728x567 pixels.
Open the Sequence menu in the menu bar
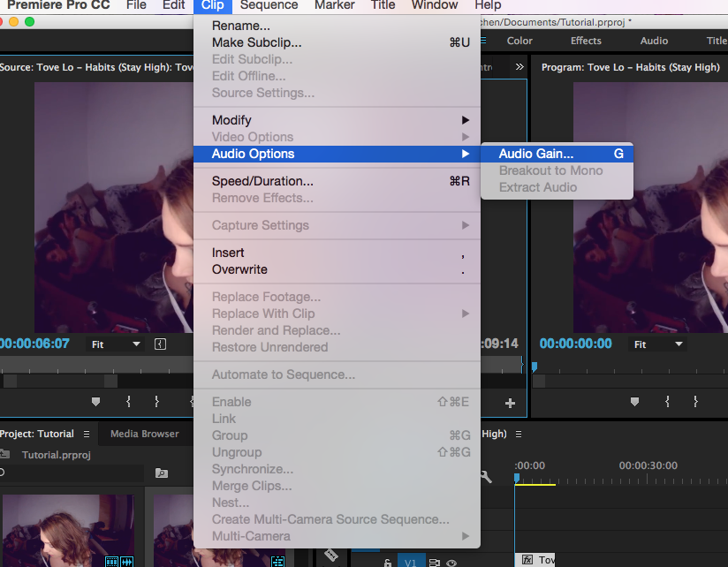click(269, 5)
